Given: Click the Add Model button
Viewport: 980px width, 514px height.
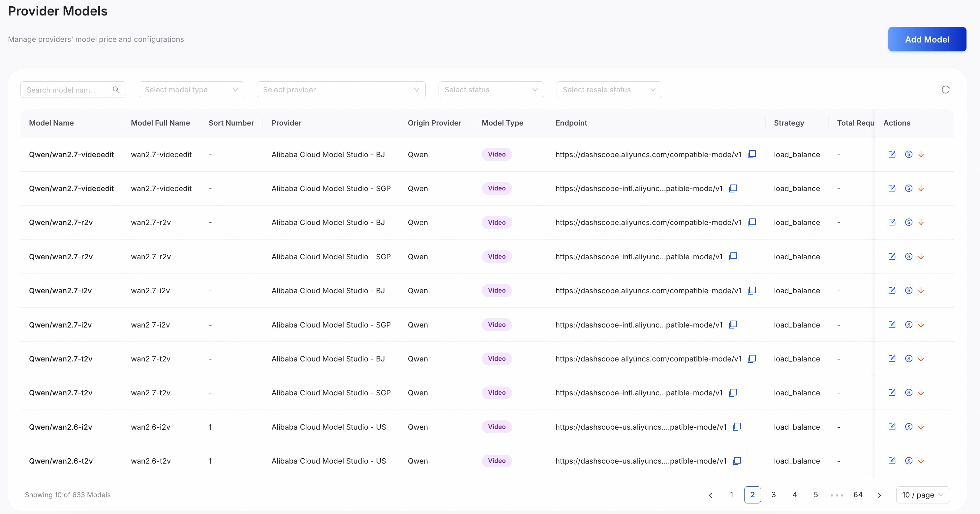Looking at the screenshot, I should point(927,39).
